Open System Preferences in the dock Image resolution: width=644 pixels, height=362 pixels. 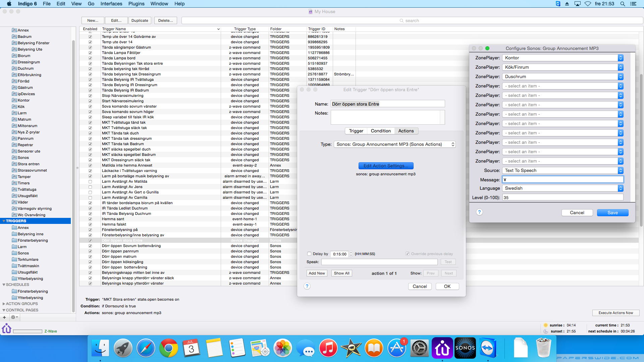420,348
